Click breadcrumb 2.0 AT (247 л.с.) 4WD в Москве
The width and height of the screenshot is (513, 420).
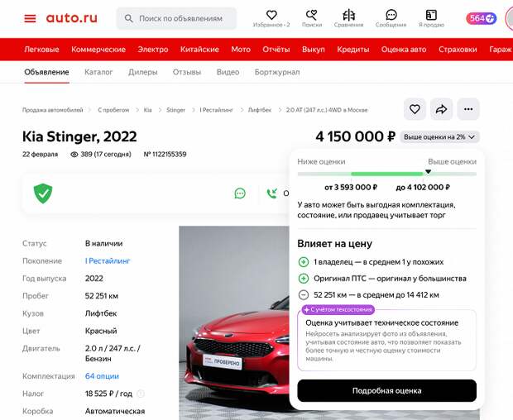tap(327, 110)
